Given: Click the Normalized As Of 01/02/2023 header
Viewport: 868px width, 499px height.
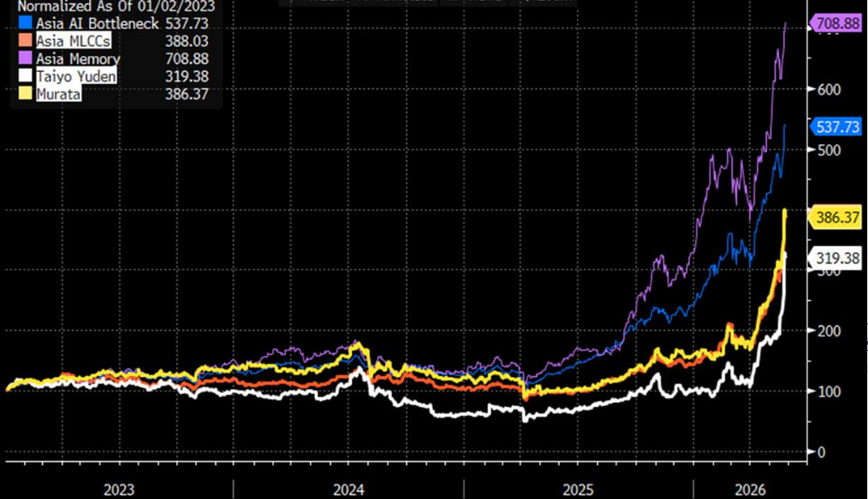Looking at the screenshot, I should pos(116,7).
